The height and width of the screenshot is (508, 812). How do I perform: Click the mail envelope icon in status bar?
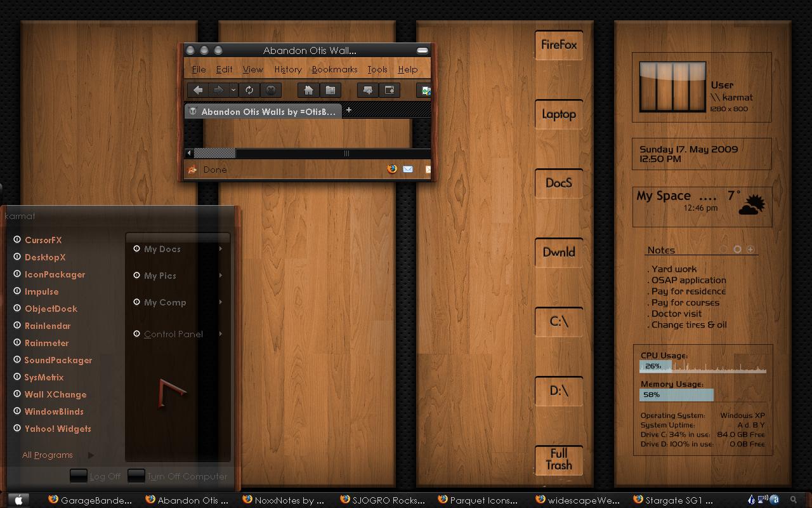pos(408,169)
